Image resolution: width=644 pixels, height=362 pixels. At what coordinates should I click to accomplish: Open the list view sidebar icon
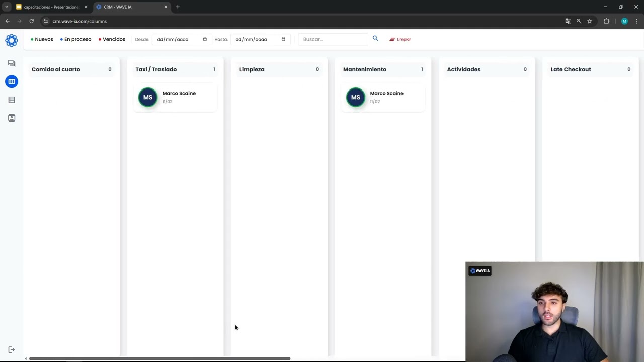[12, 100]
